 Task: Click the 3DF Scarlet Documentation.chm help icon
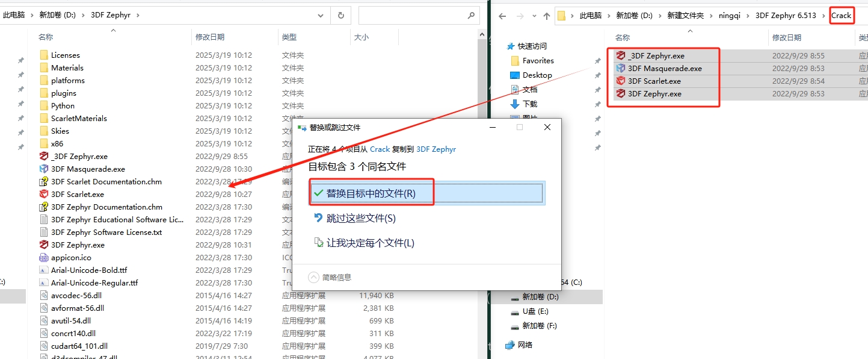pos(43,181)
